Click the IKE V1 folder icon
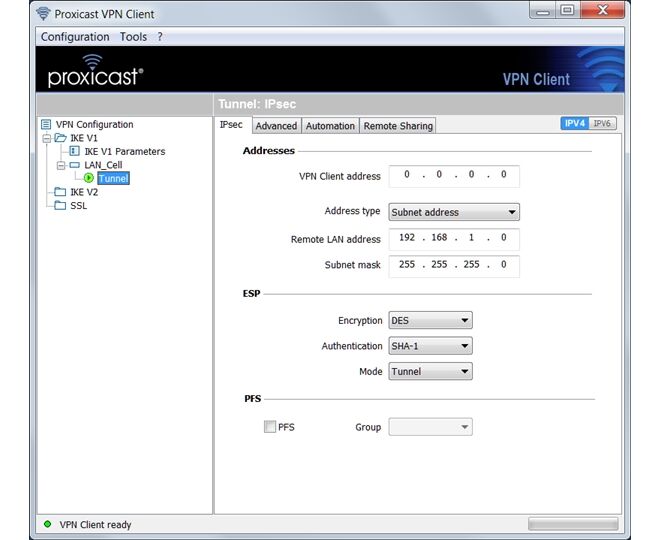The width and height of the screenshot is (660, 540). click(x=61, y=138)
